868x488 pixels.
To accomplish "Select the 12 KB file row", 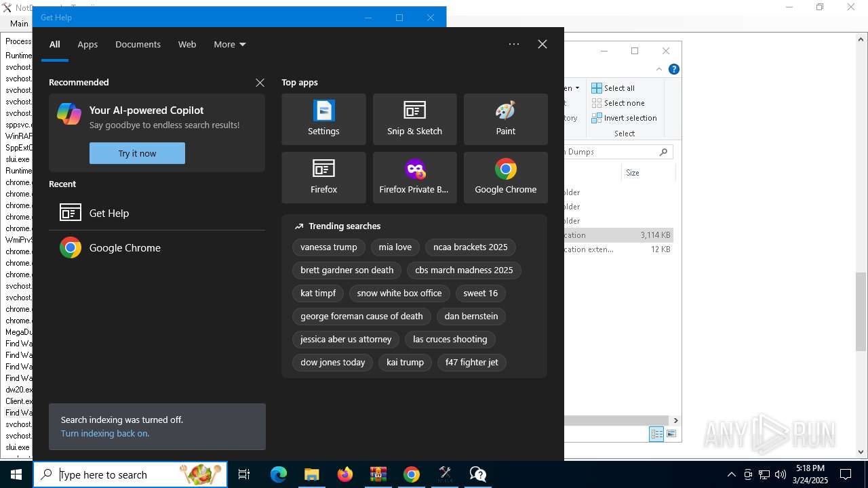I will [618, 249].
